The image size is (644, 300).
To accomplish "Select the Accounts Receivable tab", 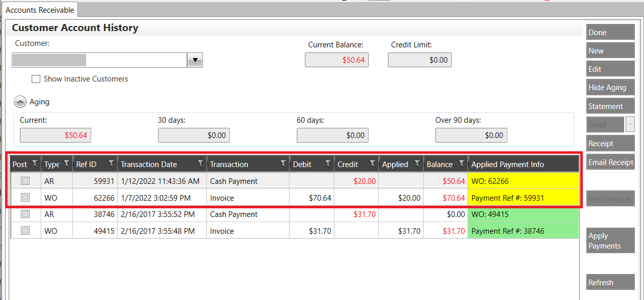I will [x=40, y=10].
